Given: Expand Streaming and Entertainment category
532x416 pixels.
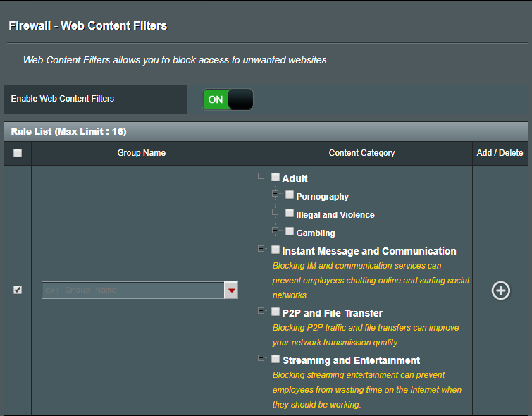Looking at the screenshot, I should (x=261, y=358).
